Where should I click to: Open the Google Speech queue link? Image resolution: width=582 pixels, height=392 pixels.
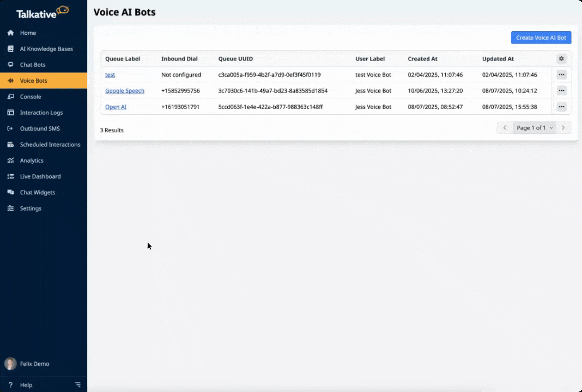125,91
